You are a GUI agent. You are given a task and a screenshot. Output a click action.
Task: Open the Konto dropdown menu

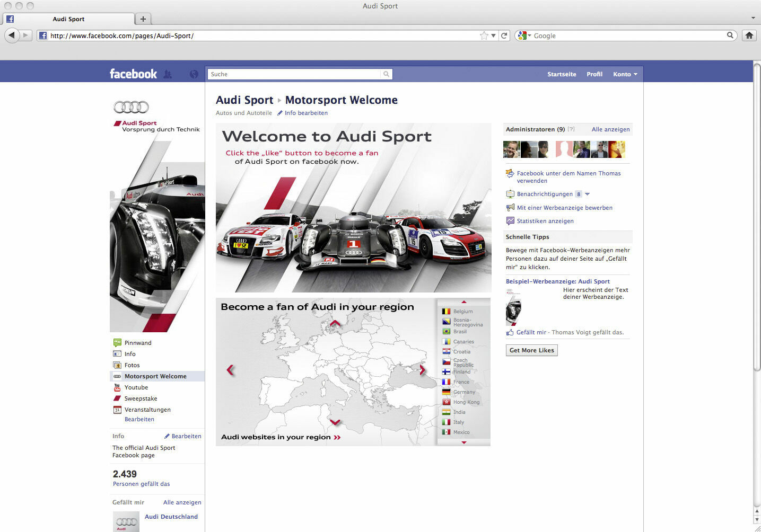pos(625,74)
